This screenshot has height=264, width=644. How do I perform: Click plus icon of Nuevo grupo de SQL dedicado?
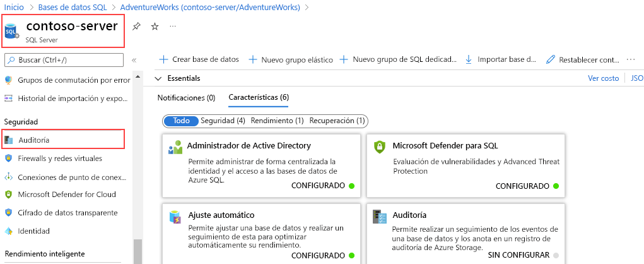pos(344,59)
